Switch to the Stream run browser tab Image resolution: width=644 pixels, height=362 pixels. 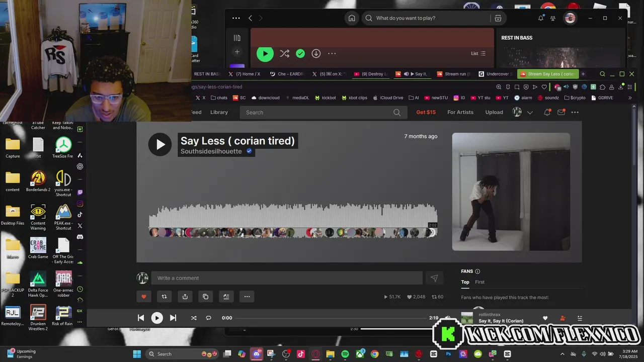454,74
